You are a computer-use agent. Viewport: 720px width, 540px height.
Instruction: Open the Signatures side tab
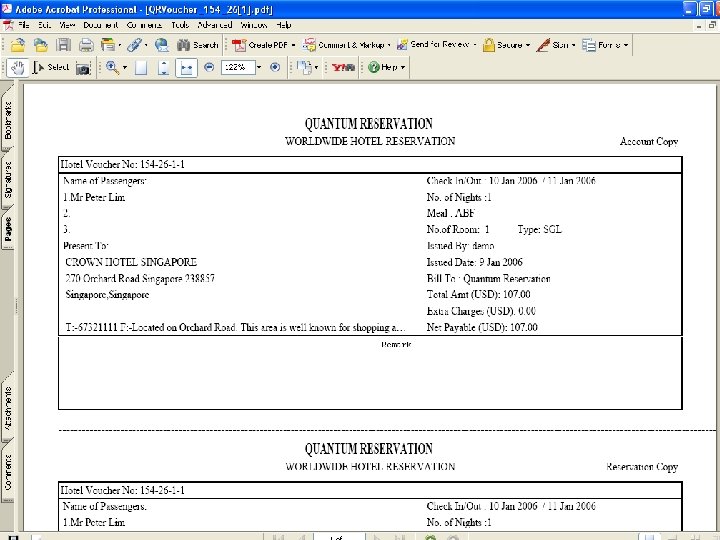8,180
